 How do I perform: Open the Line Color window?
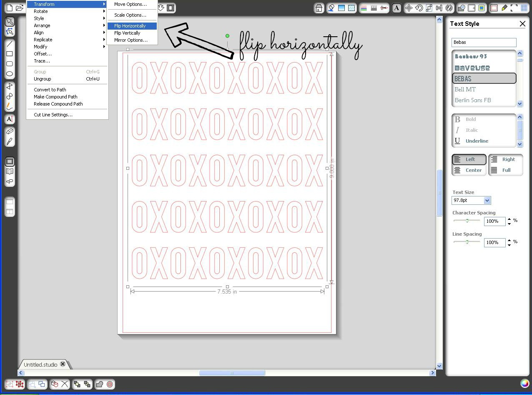364,8
